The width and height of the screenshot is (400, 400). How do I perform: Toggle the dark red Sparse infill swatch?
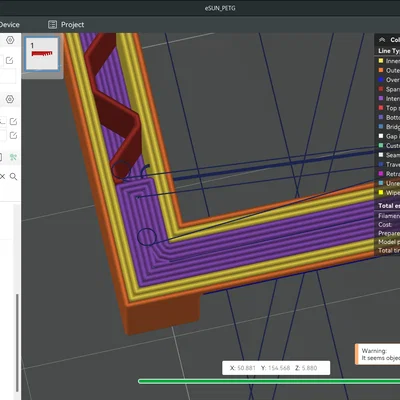click(381, 89)
